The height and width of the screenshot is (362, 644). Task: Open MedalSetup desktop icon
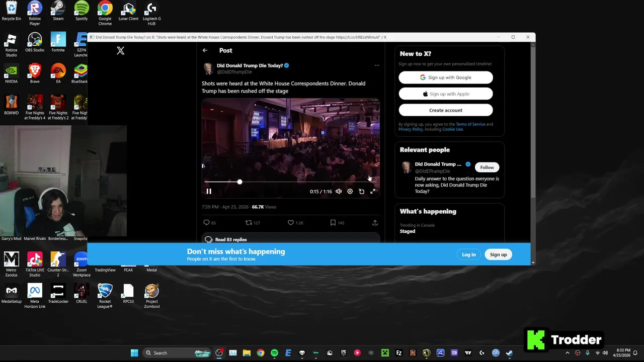(11, 294)
